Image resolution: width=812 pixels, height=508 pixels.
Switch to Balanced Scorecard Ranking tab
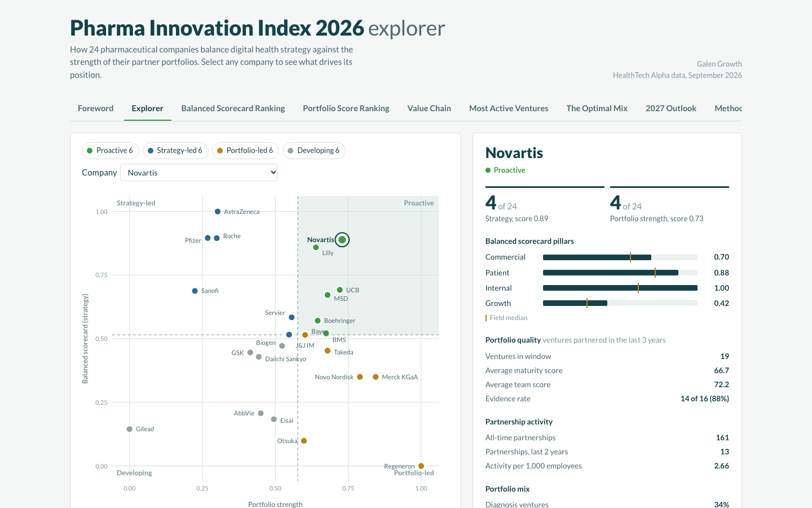(x=233, y=108)
